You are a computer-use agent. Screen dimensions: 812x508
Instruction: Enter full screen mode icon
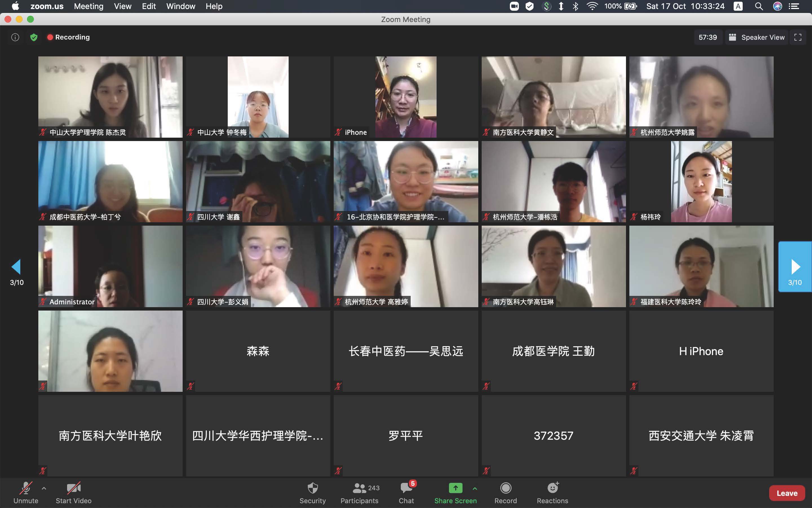[798, 37]
